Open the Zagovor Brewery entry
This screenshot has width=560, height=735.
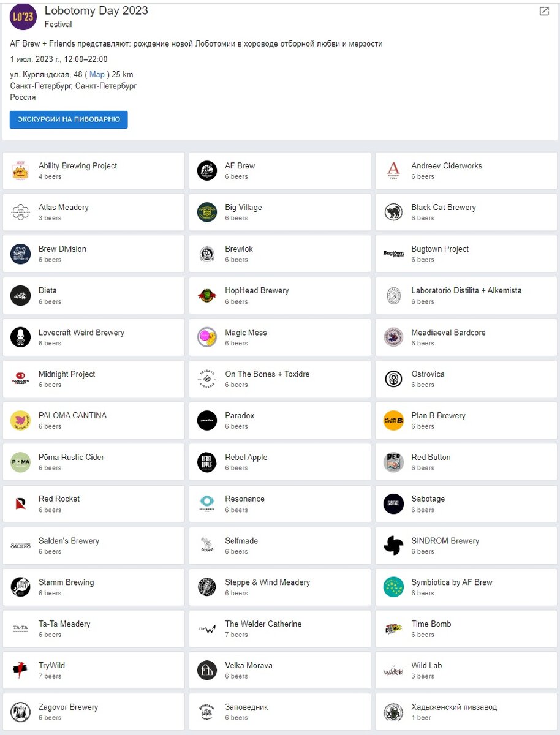(x=93, y=712)
